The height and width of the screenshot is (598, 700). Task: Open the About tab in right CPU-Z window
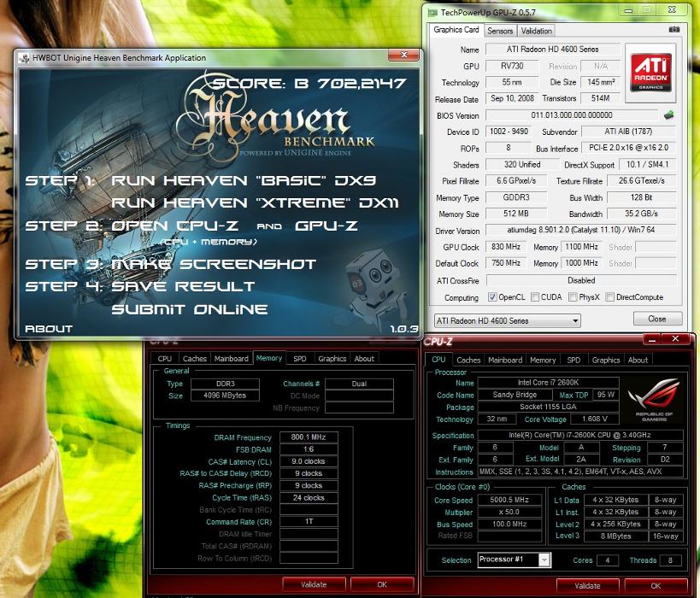638,361
